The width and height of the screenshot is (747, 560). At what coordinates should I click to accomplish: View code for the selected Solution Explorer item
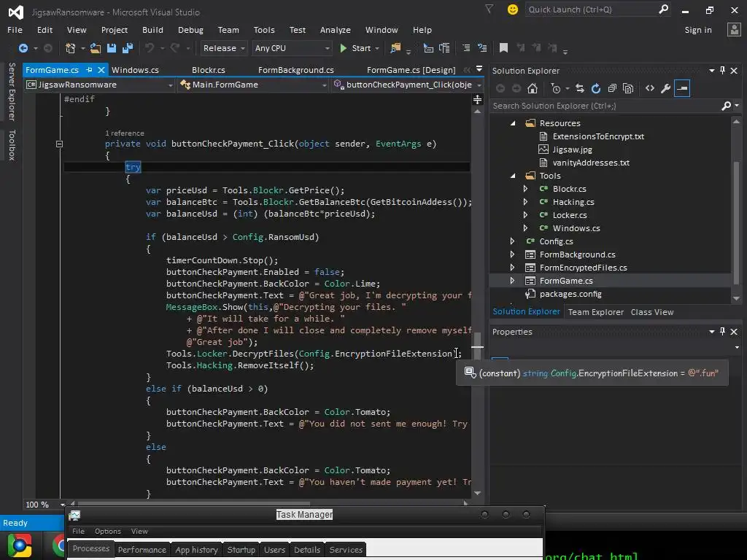pos(650,88)
